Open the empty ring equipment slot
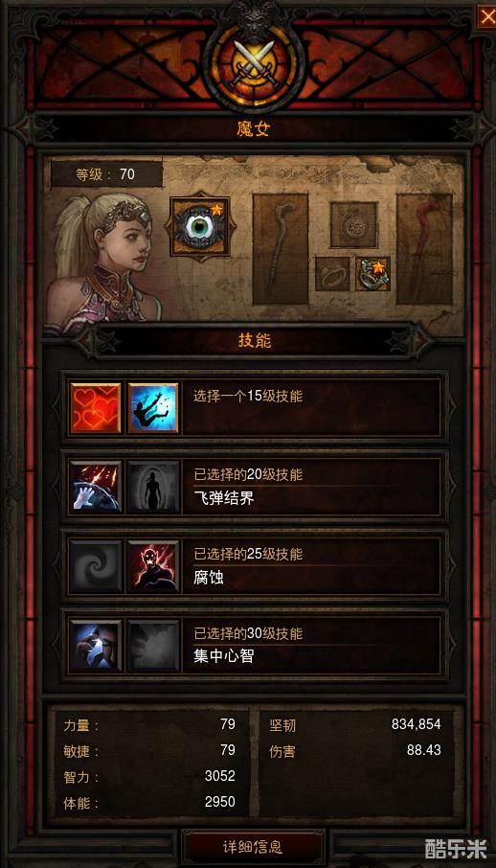Image resolution: width=496 pixels, height=868 pixels. [x=332, y=273]
